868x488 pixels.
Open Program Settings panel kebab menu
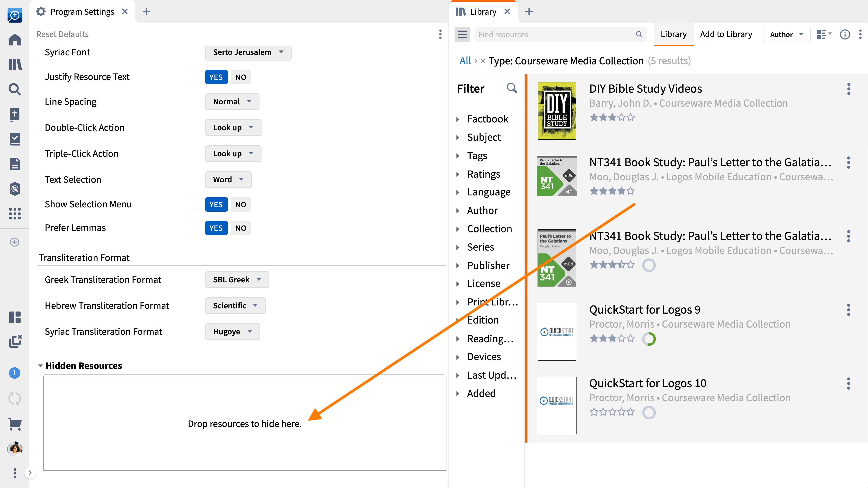[x=440, y=34]
